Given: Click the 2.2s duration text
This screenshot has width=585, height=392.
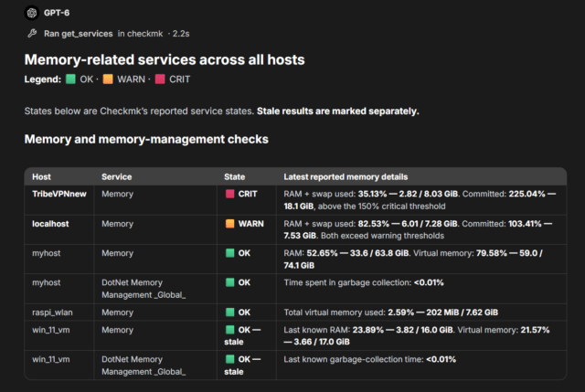Looking at the screenshot, I should tap(181, 34).
